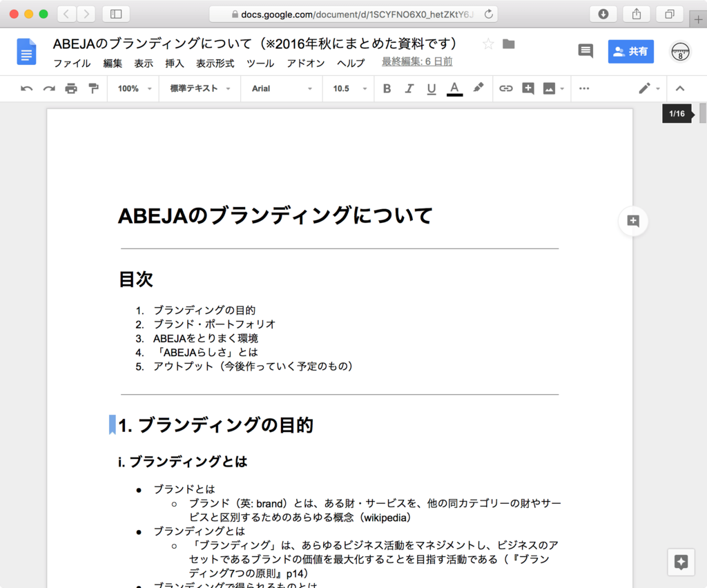Click the Redo arrow icon
Viewport: 707px width, 588px height.
(x=49, y=88)
